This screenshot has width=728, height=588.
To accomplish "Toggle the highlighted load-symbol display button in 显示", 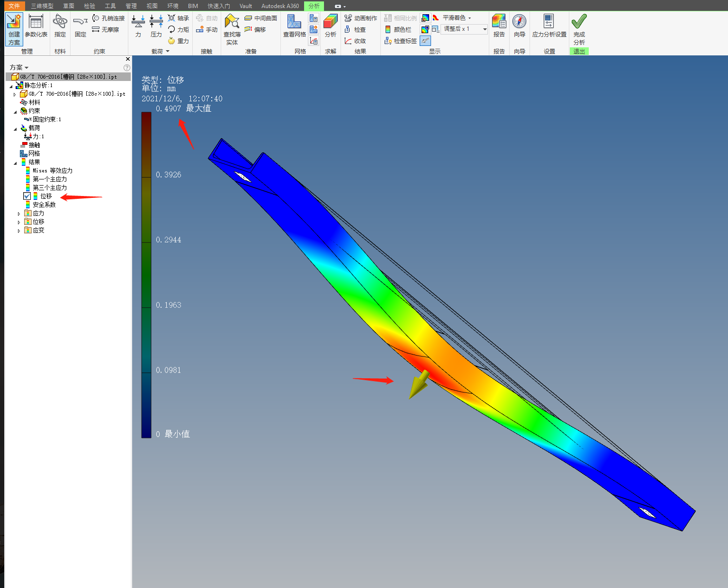I will pyautogui.click(x=425, y=41).
